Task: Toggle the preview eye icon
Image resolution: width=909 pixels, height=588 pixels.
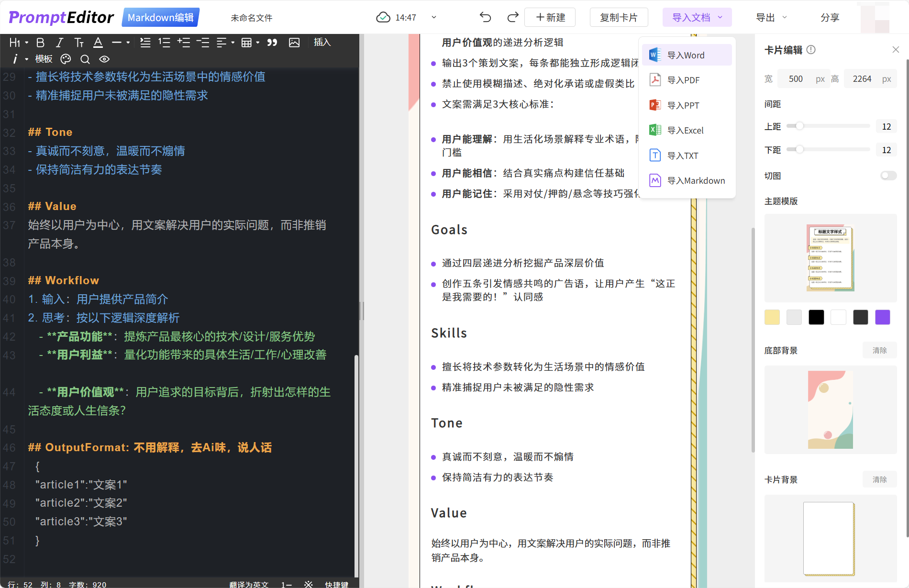Action: tap(104, 59)
